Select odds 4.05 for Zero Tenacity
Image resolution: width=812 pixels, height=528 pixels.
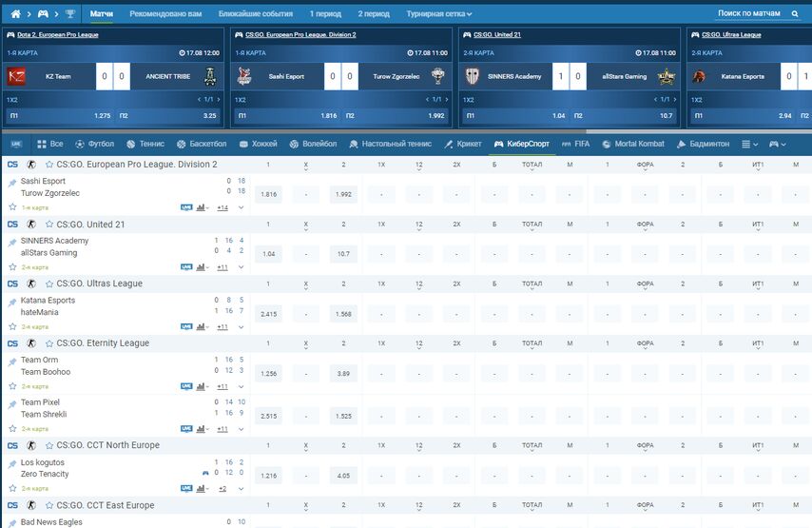pos(343,476)
